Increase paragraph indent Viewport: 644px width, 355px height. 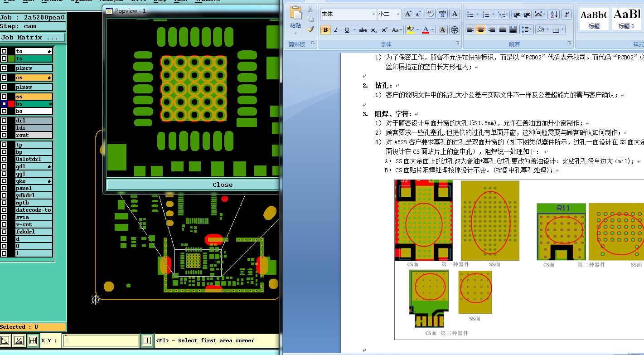(527, 14)
